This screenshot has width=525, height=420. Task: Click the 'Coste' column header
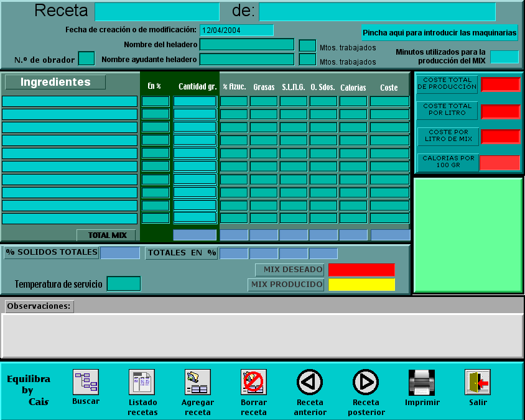point(389,88)
